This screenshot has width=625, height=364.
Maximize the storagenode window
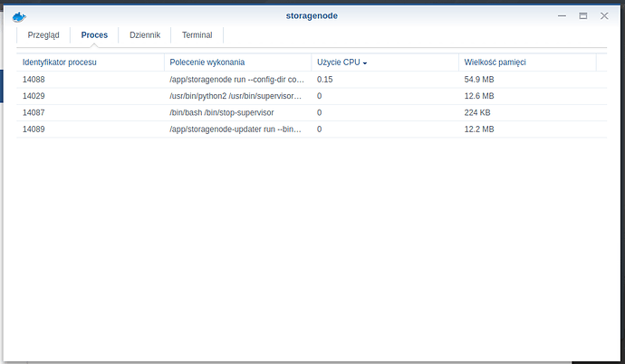[582, 16]
